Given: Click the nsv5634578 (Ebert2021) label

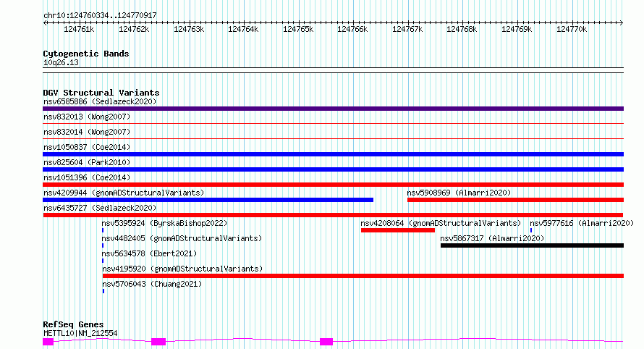Looking at the screenshot, I should click(x=149, y=253).
